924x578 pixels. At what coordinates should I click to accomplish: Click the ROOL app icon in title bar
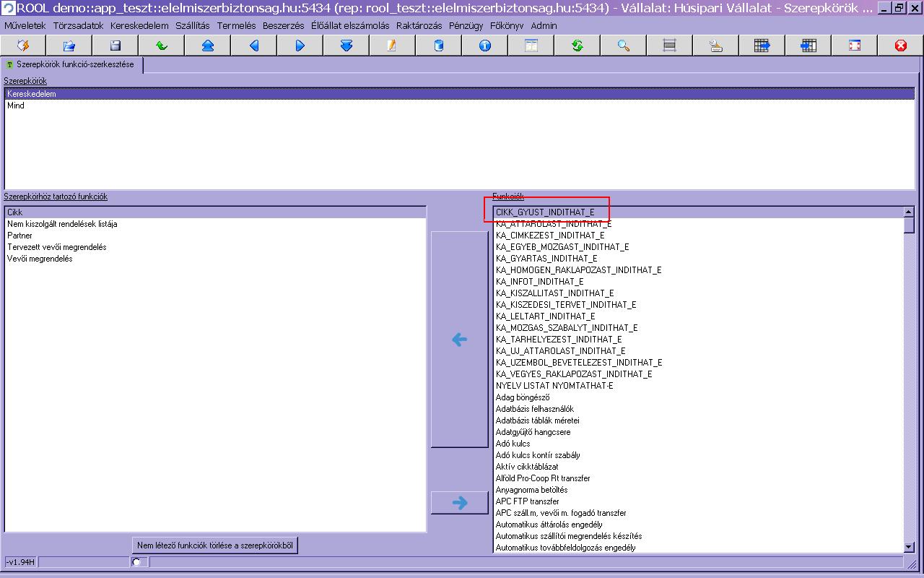point(8,8)
